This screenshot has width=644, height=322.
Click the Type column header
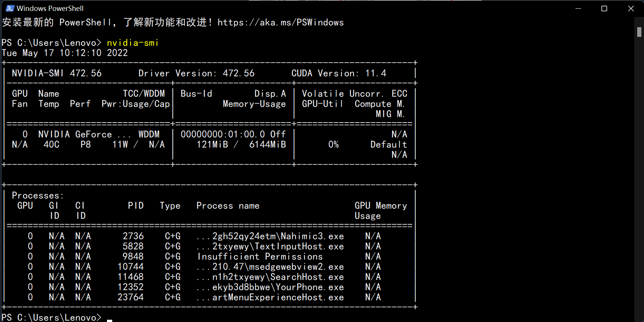(170, 206)
